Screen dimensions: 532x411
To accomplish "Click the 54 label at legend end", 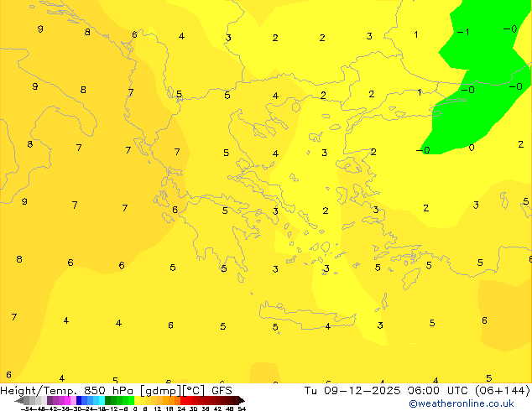I will point(243,409).
